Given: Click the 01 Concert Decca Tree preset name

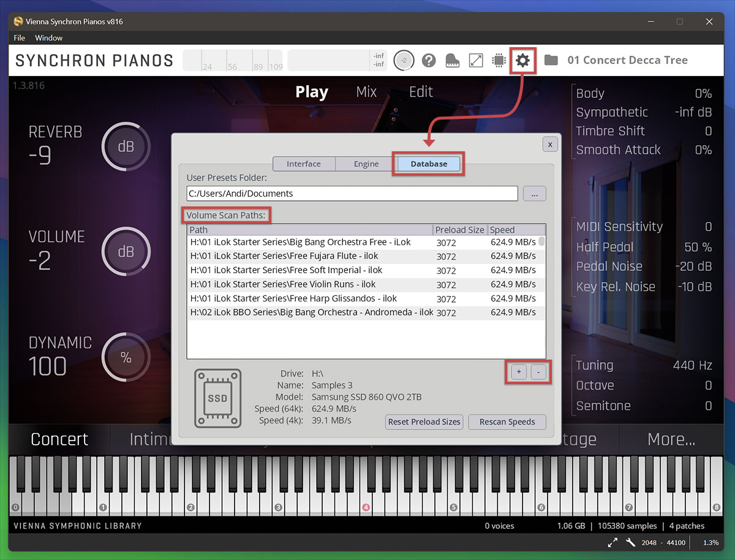Looking at the screenshot, I should [x=627, y=60].
